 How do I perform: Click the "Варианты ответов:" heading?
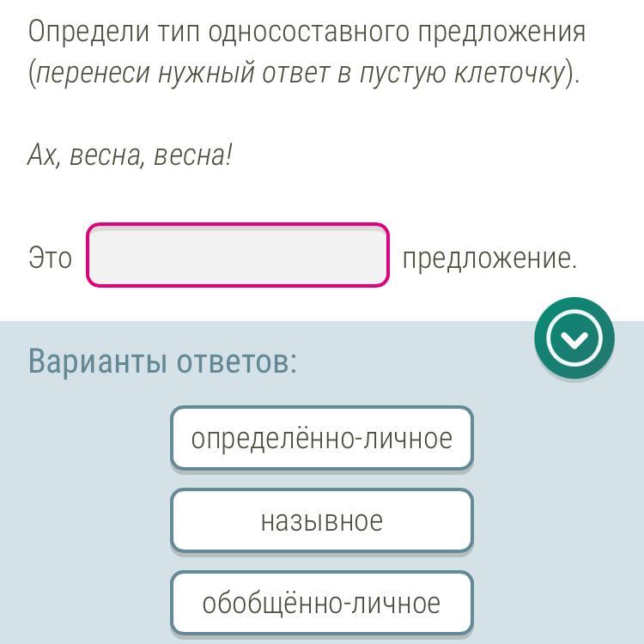click(162, 361)
